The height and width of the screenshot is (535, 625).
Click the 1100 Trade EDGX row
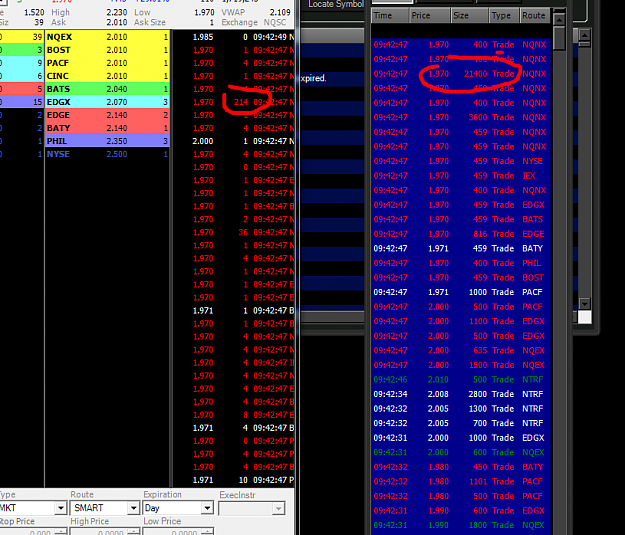(461, 321)
